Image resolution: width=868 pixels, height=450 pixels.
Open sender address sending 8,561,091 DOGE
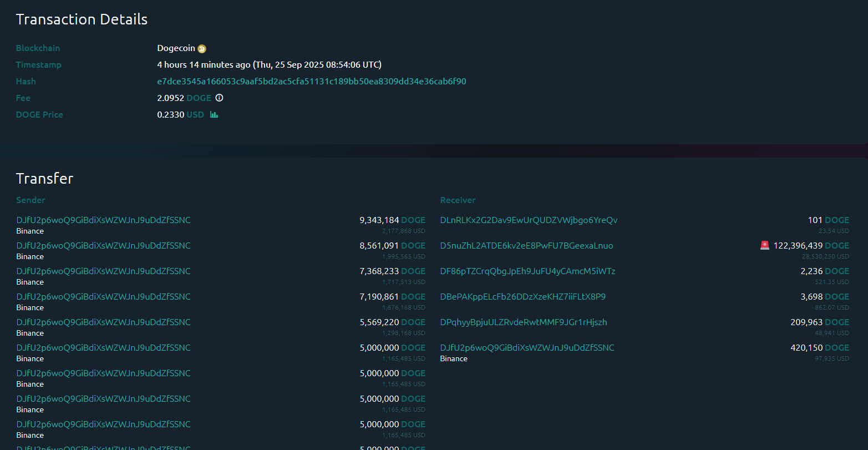click(103, 246)
